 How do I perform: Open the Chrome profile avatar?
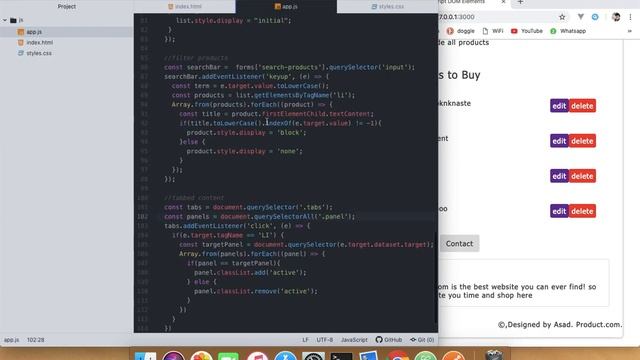(616, 17)
